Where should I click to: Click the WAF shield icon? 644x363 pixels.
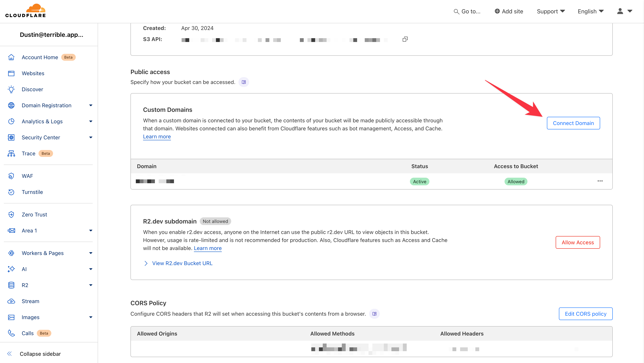pos(11,176)
